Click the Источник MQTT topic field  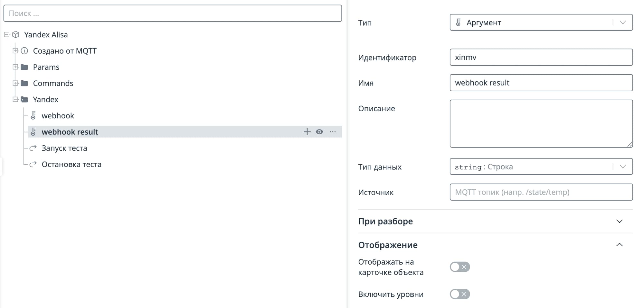click(x=541, y=192)
